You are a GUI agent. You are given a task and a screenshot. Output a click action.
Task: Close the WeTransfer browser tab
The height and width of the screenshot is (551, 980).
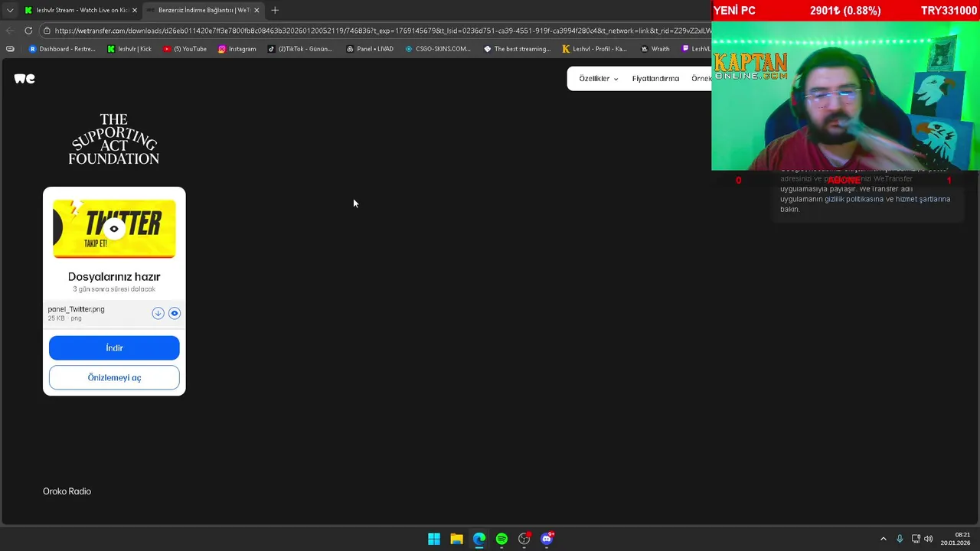click(256, 10)
